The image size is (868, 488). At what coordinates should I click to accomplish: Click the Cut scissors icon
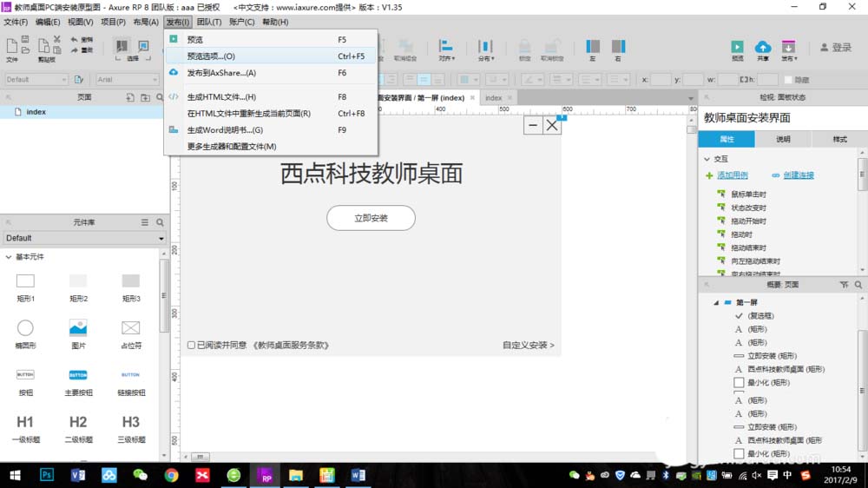click(57, 39)
